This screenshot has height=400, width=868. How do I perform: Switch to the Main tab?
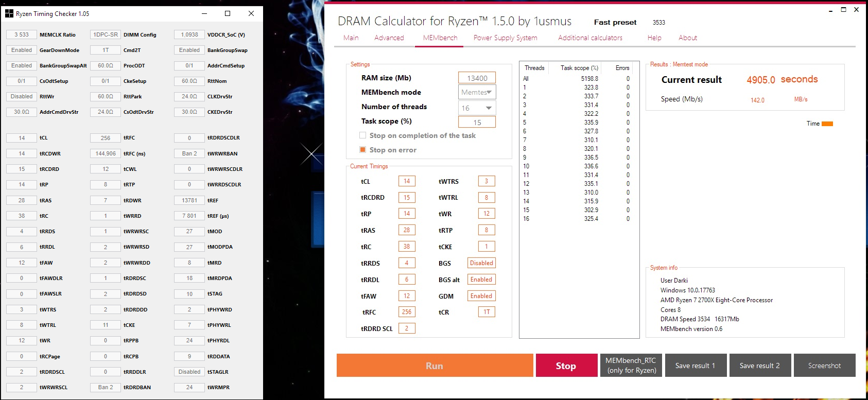coord(351,38)
